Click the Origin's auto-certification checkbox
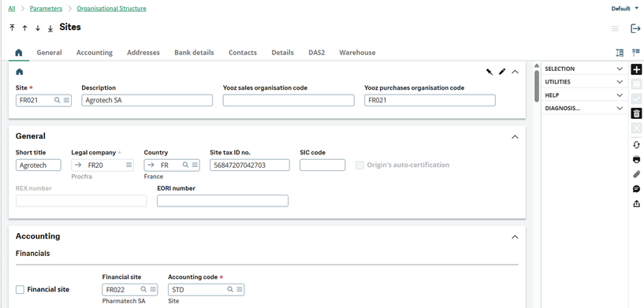The width and height of the screenshot is (644, 308). (359, 165)
